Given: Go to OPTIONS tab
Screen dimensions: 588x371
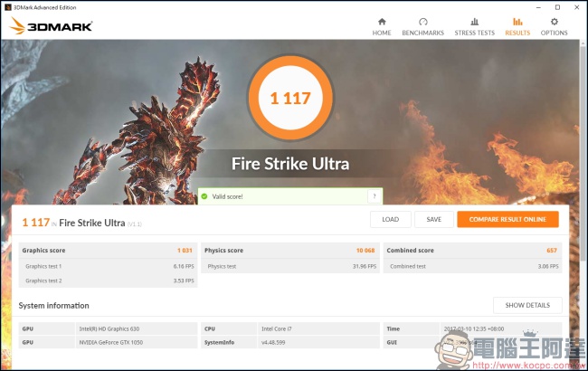Looking at the screenshot, I should click(554, 27).
